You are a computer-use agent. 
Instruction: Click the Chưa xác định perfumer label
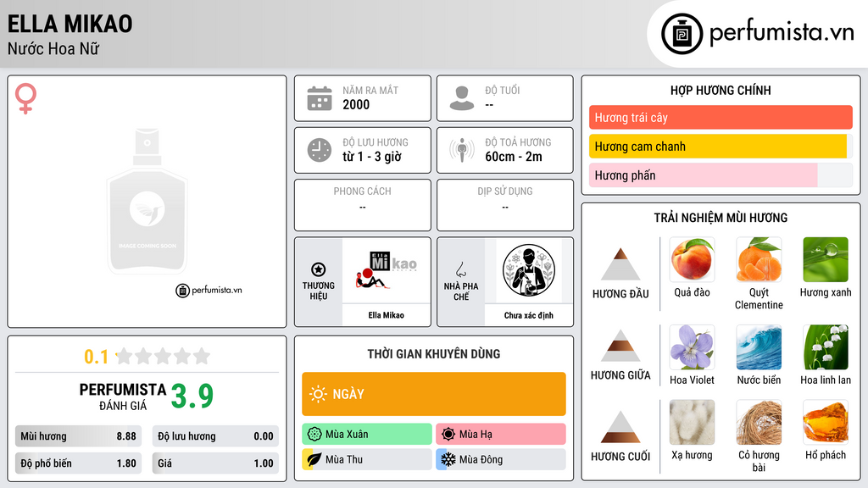(529, 315)
